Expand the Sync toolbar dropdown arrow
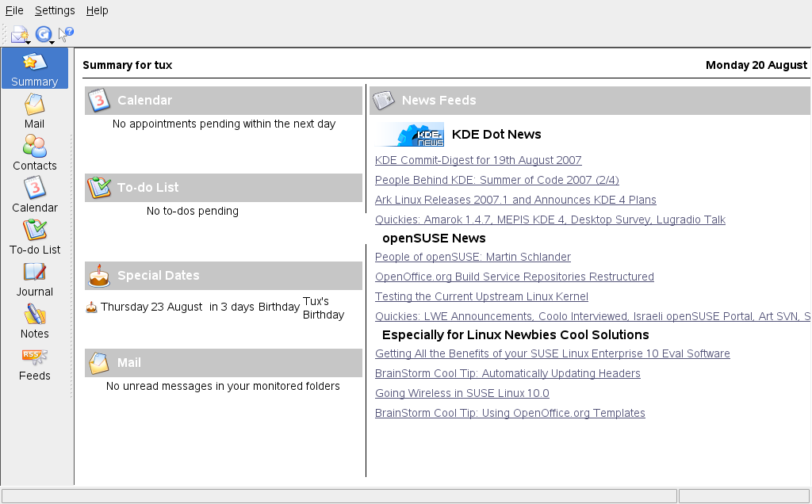Screen dimensions: 812x504 pyautogui.click(x=52, y=42)
